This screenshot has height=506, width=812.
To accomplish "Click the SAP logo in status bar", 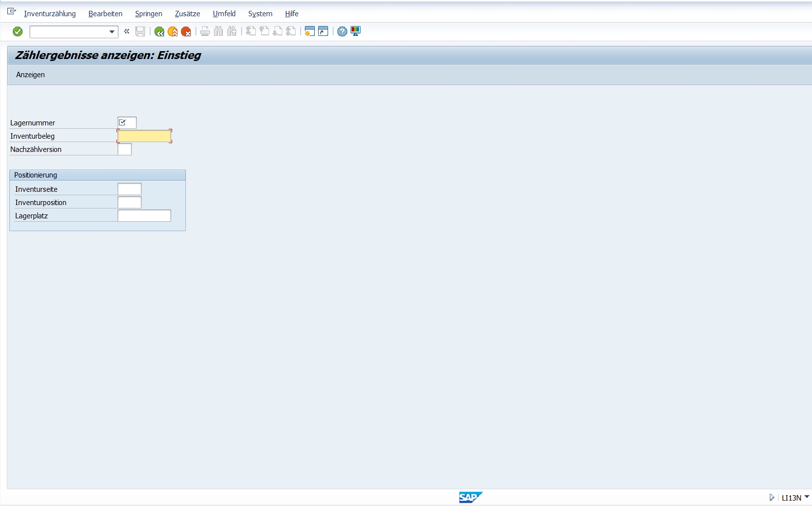I will coord(471,497).
